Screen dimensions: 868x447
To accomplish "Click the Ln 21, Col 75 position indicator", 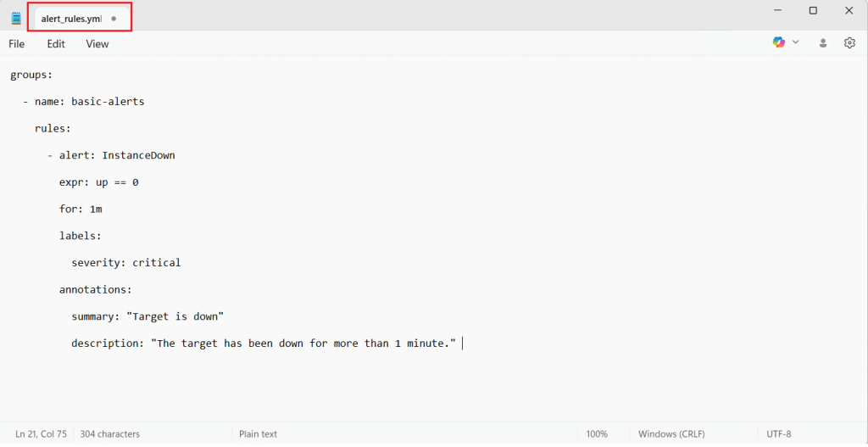I will tap(42, 433).
